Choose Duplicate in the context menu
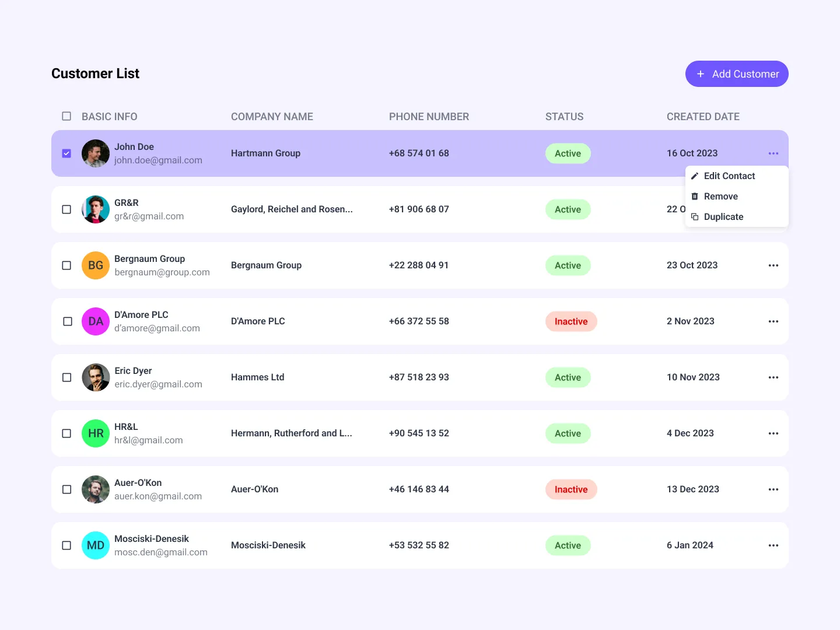Viewport: 840px width, 630px height. 724,216
